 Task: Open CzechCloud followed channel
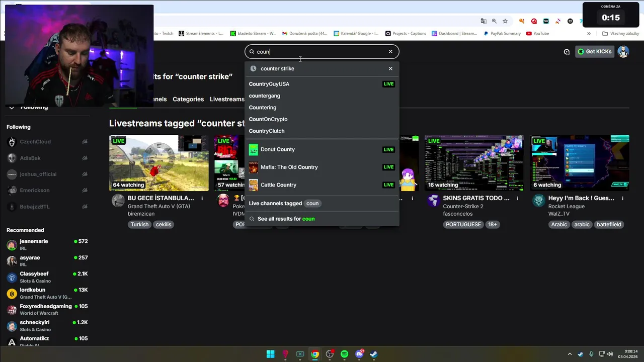click(47, 142)
